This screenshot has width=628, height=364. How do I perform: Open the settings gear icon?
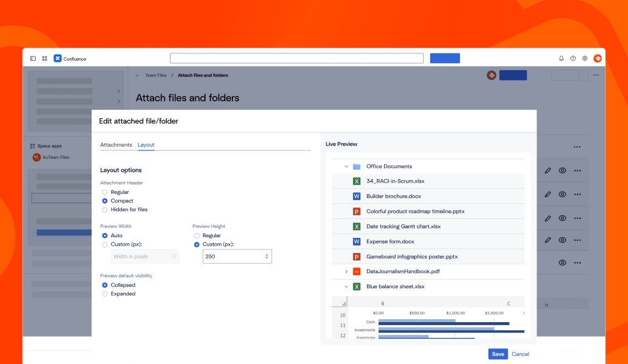(x=585, y=58)
